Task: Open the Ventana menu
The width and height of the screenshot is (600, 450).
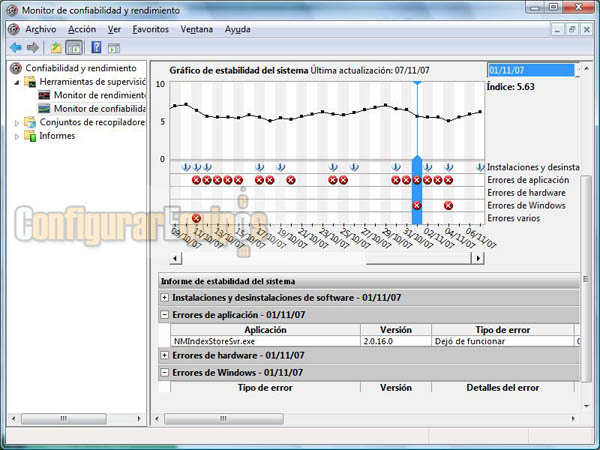Action: (x=197, y=29)
